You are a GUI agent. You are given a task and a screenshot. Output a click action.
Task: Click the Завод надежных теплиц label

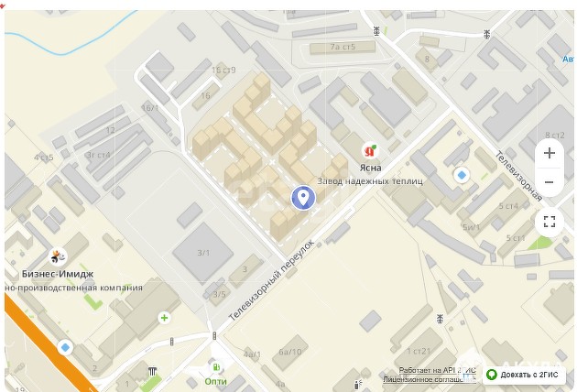point(370,181)
